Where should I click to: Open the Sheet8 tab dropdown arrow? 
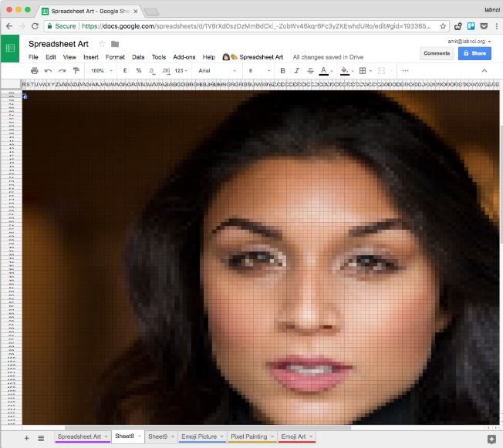(x=139, y=436)
